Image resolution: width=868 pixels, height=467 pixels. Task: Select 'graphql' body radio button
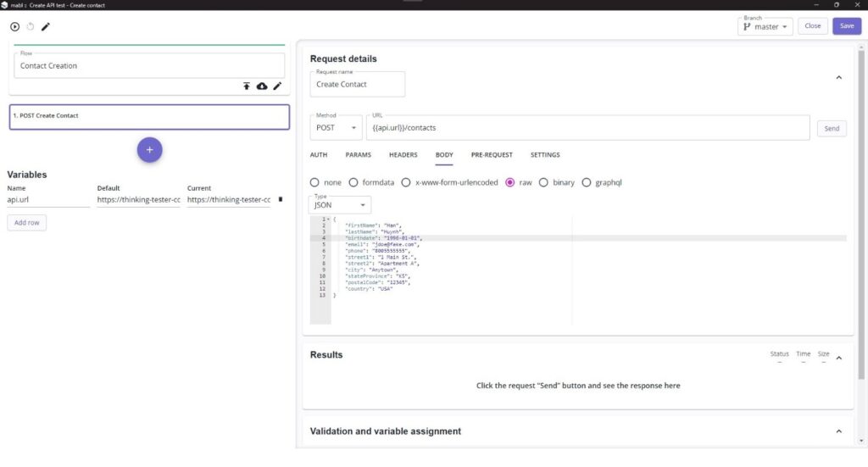coord(587,182)
